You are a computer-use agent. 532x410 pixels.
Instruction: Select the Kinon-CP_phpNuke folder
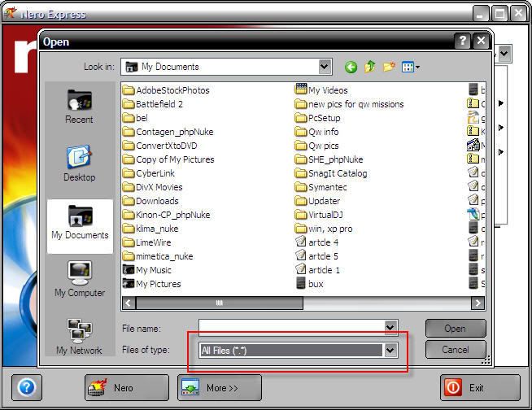coord(166,215)
